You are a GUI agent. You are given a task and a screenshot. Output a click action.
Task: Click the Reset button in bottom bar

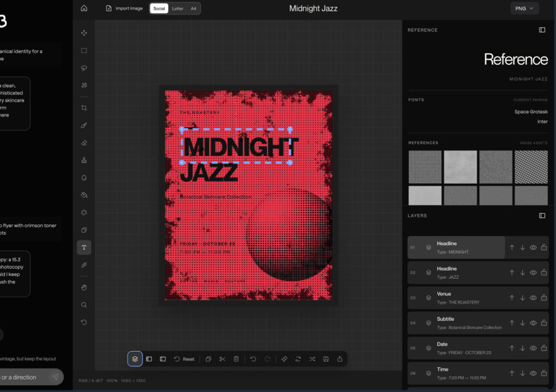tap(184, 359)
